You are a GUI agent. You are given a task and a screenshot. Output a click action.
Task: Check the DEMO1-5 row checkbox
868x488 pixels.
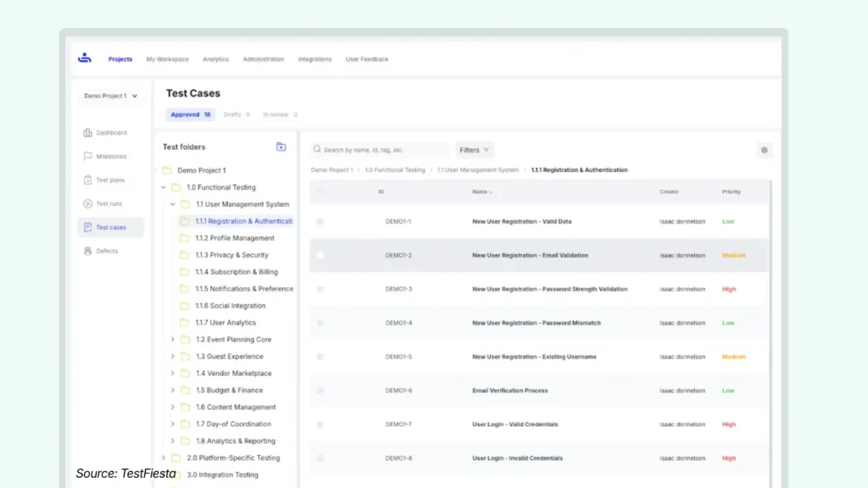pyautogui.click(x=320, y=357)
